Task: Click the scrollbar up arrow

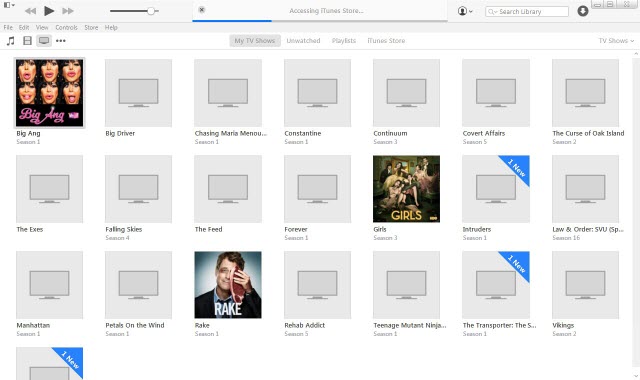Action: [636, 53]
